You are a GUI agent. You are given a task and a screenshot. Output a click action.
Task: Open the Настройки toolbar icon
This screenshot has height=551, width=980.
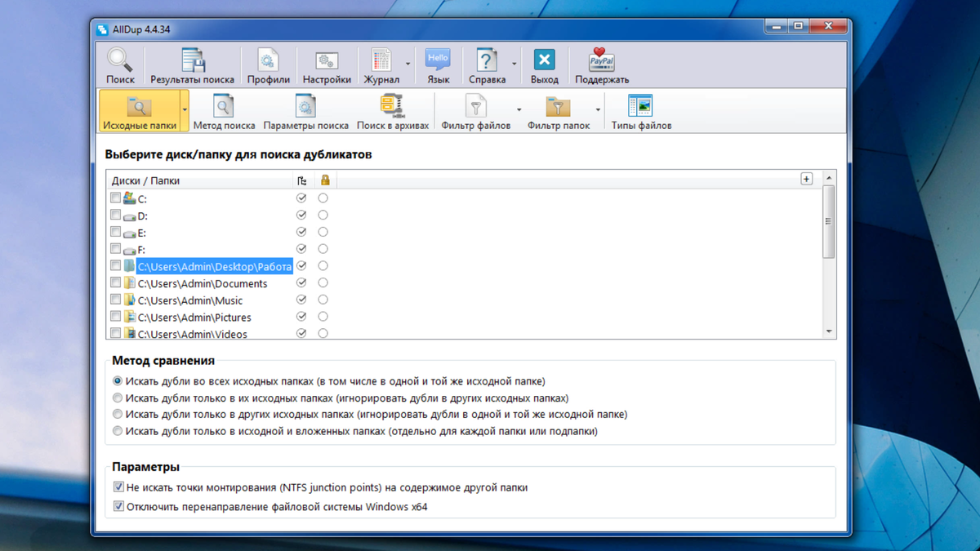click(x=327, y=60)
